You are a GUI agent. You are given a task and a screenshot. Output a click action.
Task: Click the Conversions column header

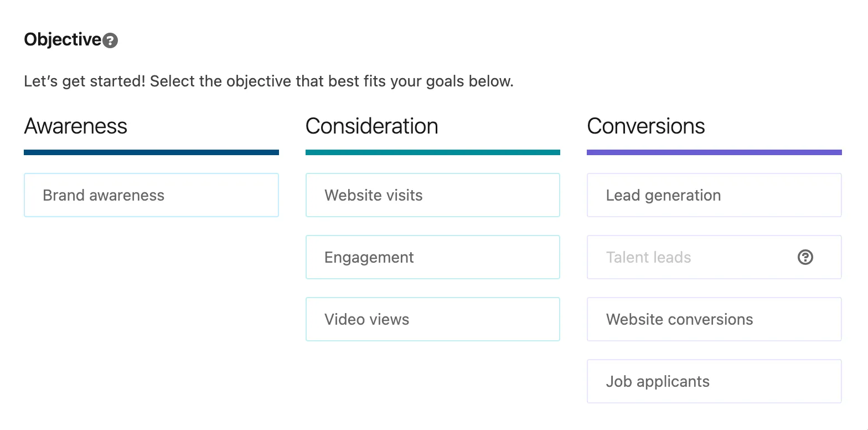click(646, 126)
